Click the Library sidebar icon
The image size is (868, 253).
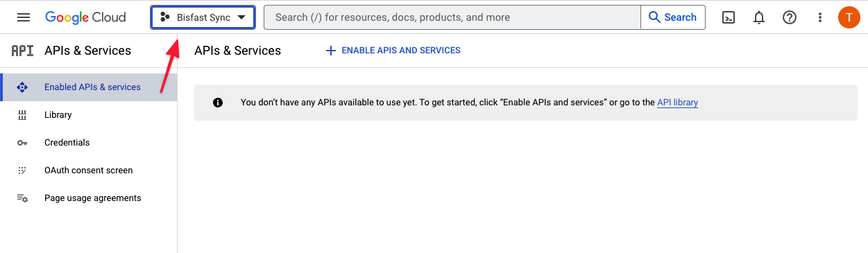point(22,115)
